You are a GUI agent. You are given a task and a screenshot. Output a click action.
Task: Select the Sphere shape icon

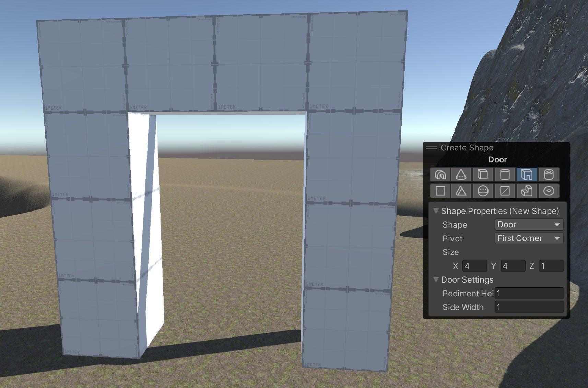483,191
